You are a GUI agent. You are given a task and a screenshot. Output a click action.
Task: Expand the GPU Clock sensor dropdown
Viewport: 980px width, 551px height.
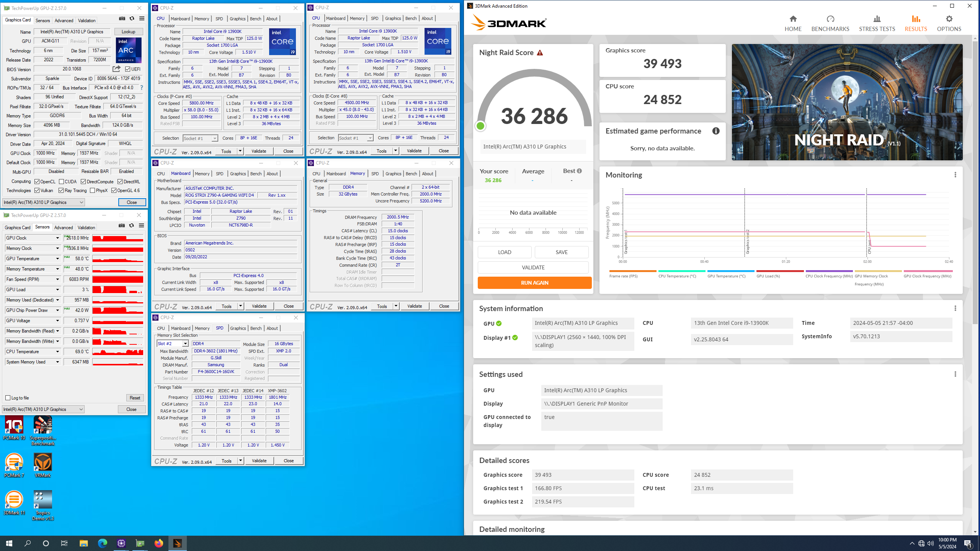coord(58,238)
